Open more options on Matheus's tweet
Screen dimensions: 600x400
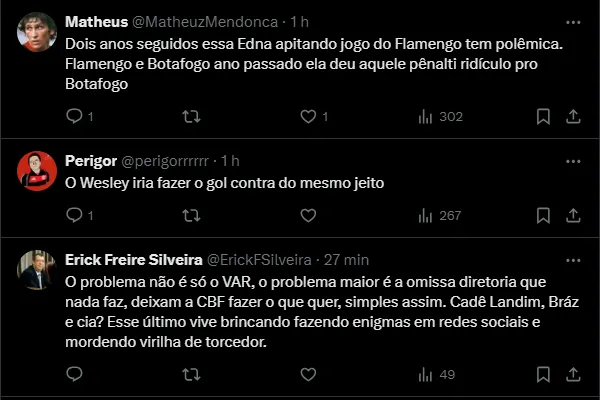[x=573, y=21]
